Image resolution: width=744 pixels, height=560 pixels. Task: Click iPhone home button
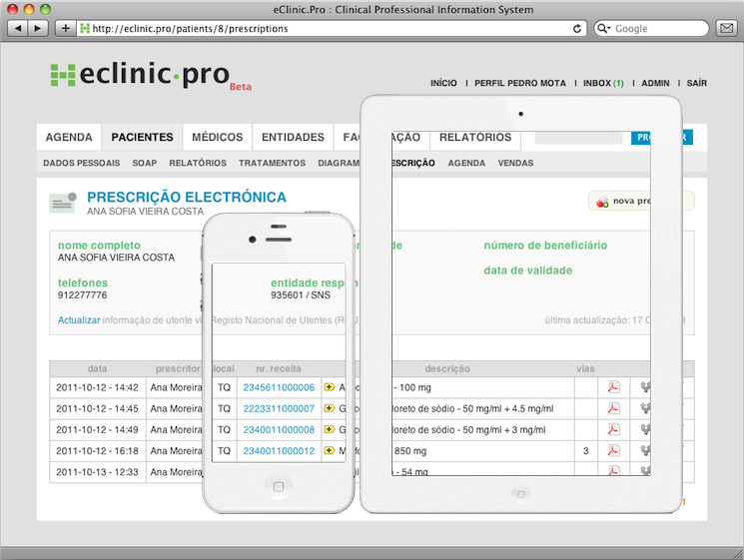[x=279, y=486]
